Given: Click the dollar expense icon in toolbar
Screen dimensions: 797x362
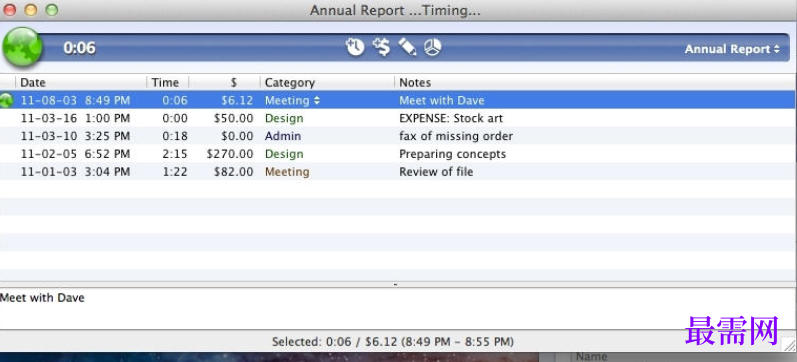Looking at the screenshot, I should pyautogui.click(x=381, y=47).
